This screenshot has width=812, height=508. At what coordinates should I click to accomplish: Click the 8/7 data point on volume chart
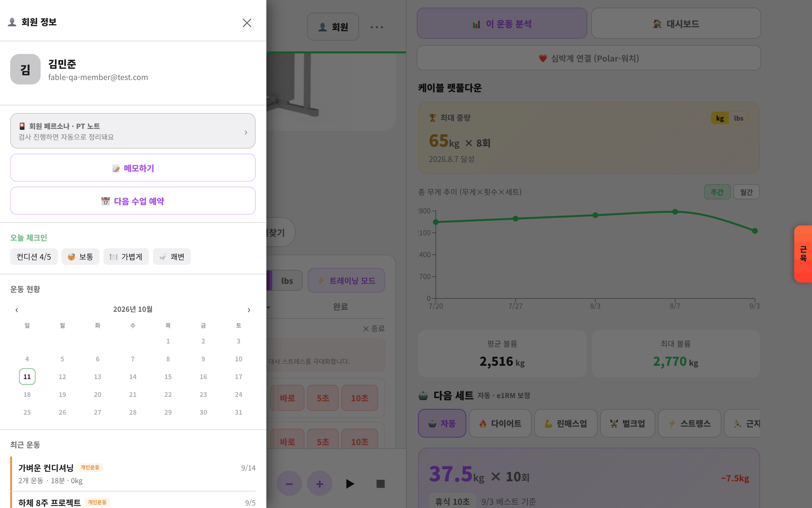pyautogui.click(x=675, y=212)
